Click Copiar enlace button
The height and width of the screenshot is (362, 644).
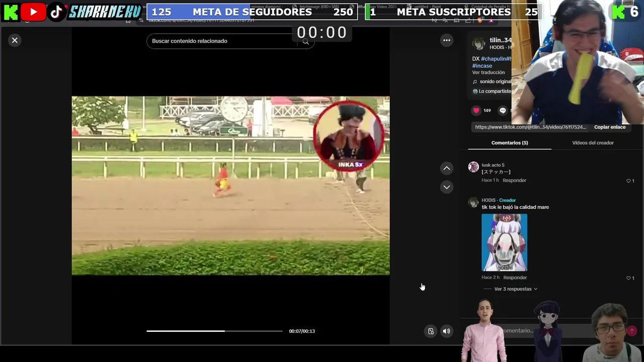point(610,127)
